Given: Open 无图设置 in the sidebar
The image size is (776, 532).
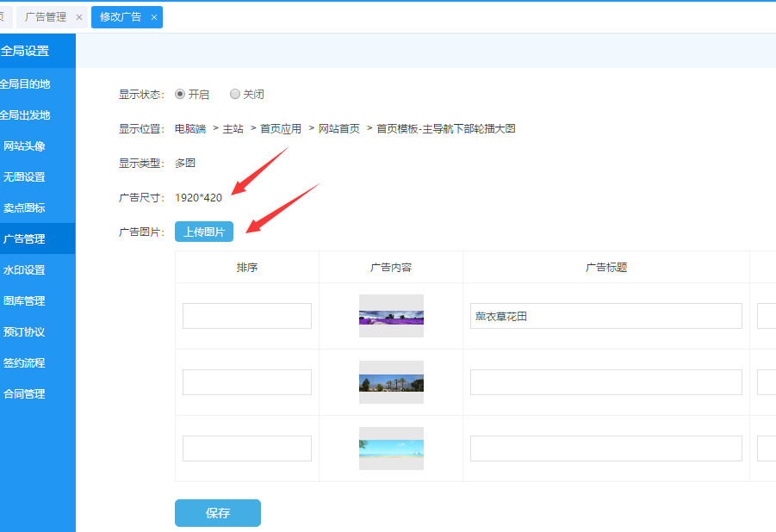Looking at the screenshot, I should coord(24,177).
